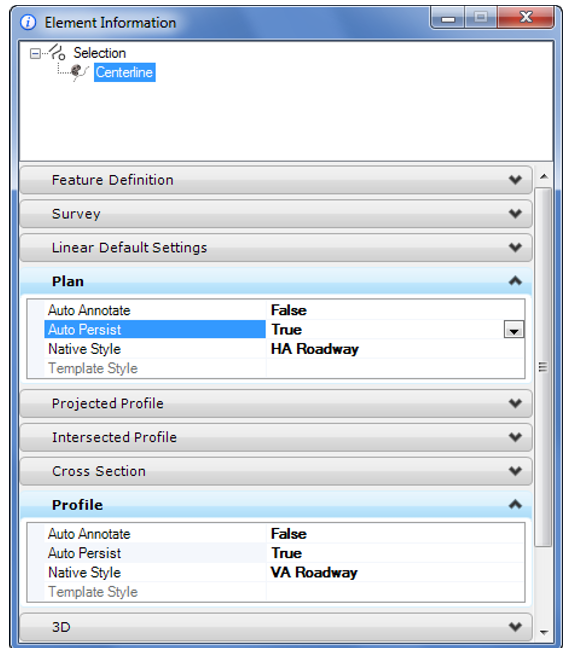Screen dimensions: 568x648
Task: Click Profile Native Style VA Roadway value
Action: pyautogui.click(x=314, y=572)
